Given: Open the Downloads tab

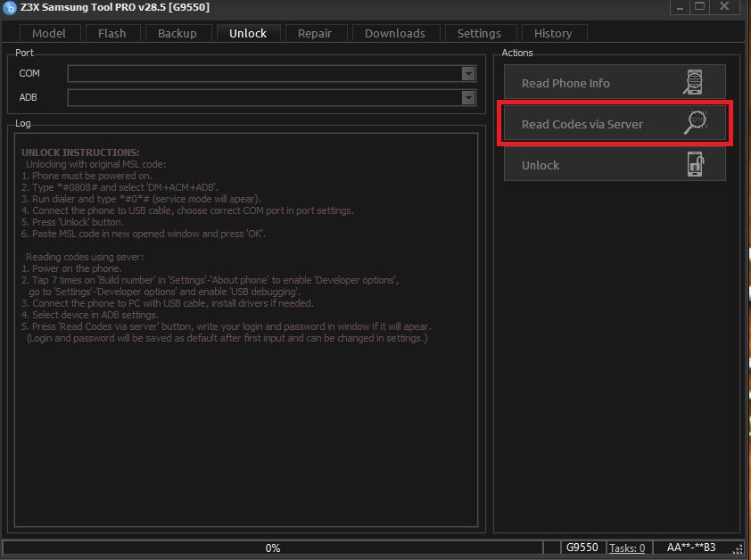Looking at the screenshot, I should (395, 34).
